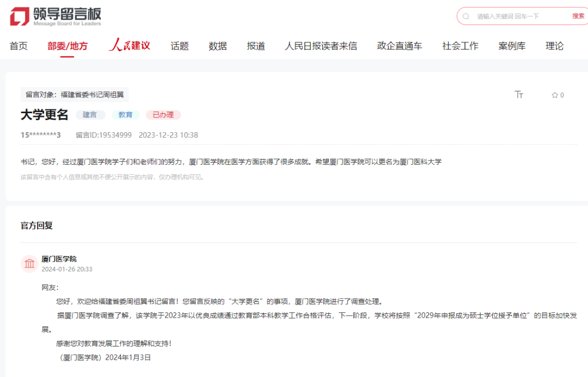
Task: Open the 案例库 section
Action: (512, 46)
